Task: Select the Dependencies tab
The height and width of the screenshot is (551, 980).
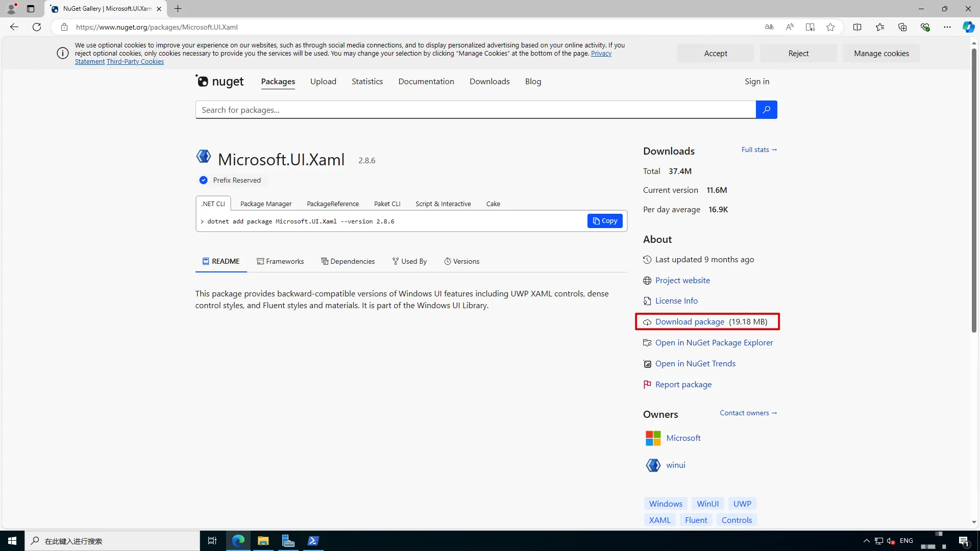Action: tap(348, 261)
